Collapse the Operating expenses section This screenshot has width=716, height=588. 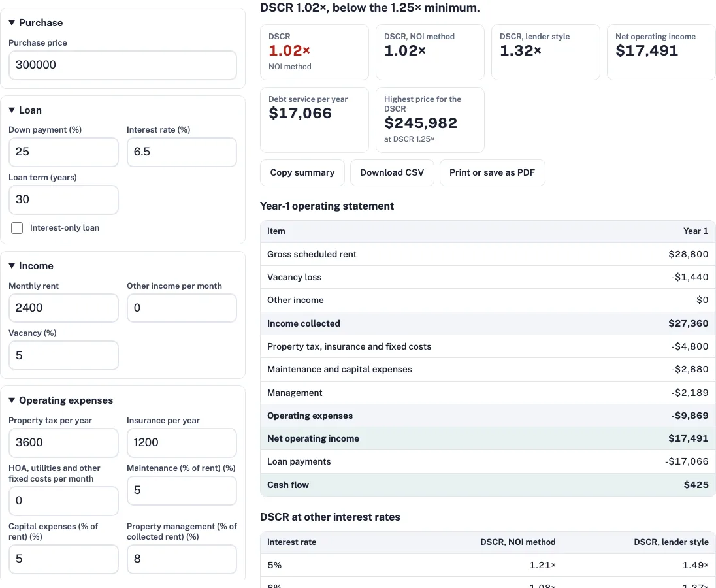(x=61, y=400)
